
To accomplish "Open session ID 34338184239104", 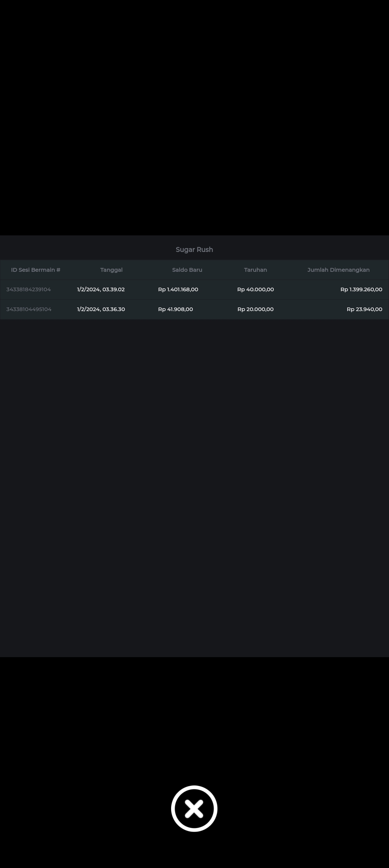I will pos(28,289).
